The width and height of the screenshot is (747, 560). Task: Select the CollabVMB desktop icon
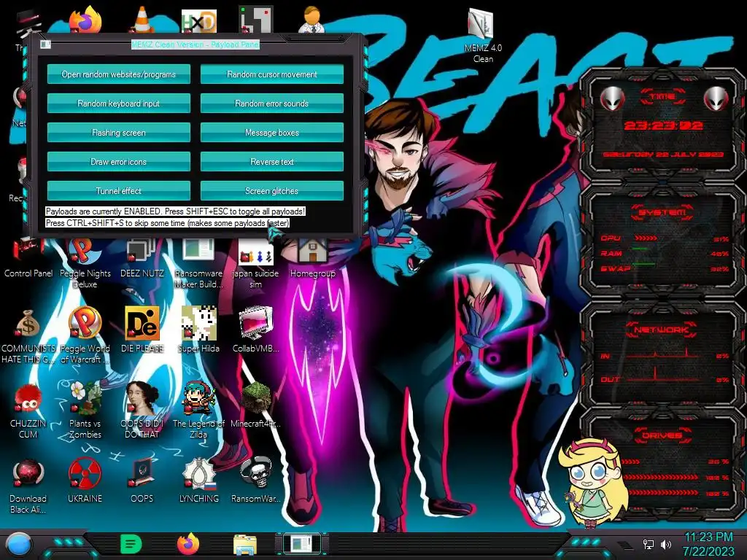255,330
